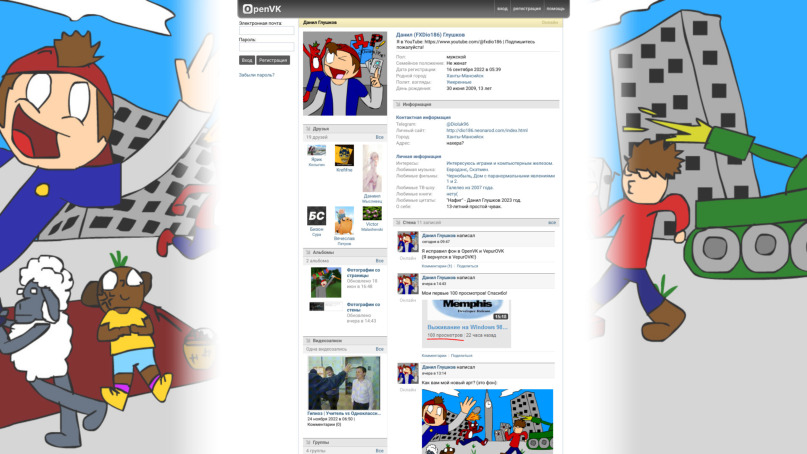Open the dio186.neonarod.com personal site link
Screen dimensions: 807x454
pos(487,131)
